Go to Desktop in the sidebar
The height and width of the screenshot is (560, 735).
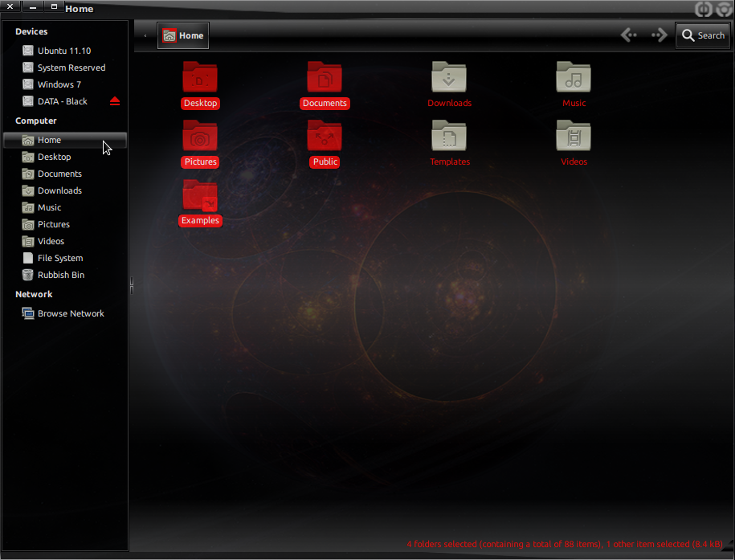[65, 157]
